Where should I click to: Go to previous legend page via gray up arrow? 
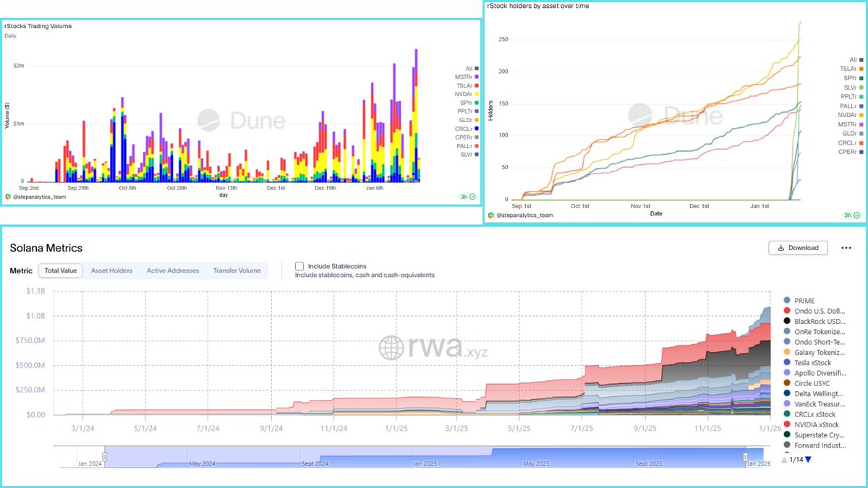tap(784, 459)
